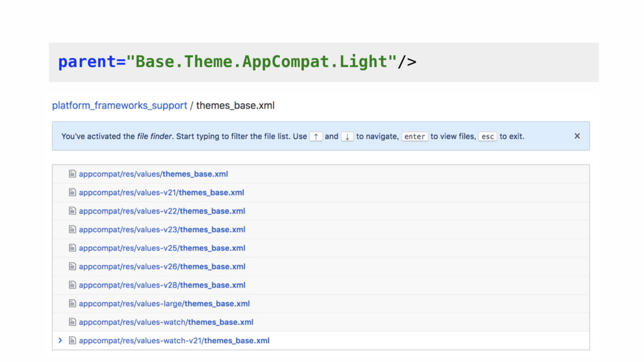Image resolution: width=644 pixels, height=362 pixels.
Task: Click file icon beside values-watch-v21 entry
Action: (72, 340)
